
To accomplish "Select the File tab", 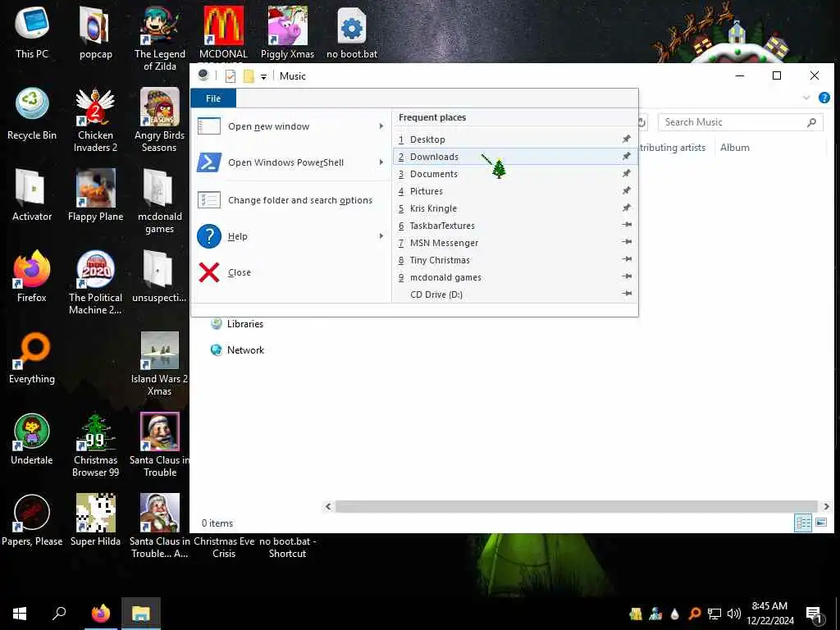I will [x=213, y=98].
